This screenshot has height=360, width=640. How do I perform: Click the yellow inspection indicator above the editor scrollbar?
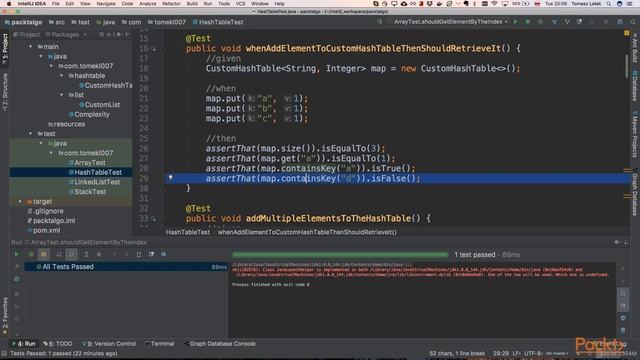pyautogui.click(x=627, y=33)
